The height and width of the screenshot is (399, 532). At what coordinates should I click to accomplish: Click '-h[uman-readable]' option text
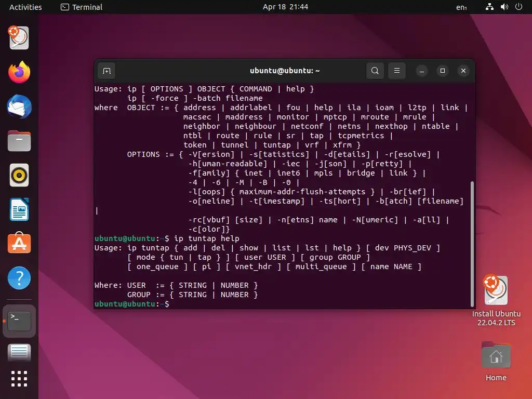[x=228, y=164]
